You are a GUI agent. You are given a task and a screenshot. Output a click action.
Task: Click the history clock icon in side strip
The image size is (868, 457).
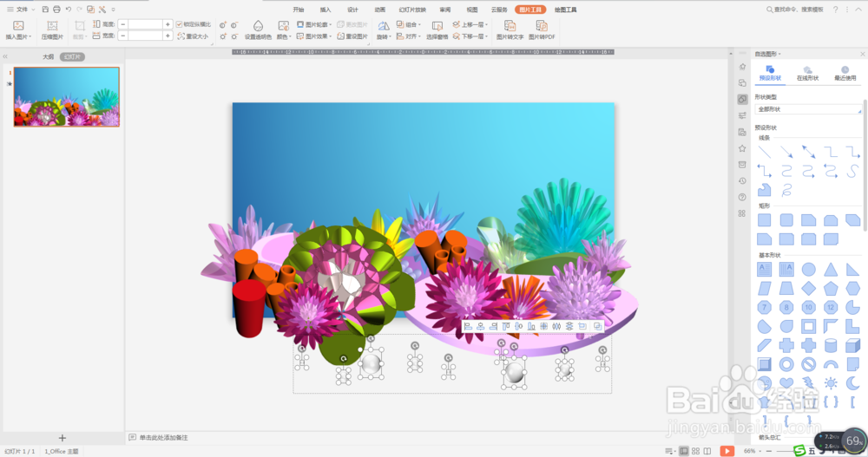(x=742, y=181)
